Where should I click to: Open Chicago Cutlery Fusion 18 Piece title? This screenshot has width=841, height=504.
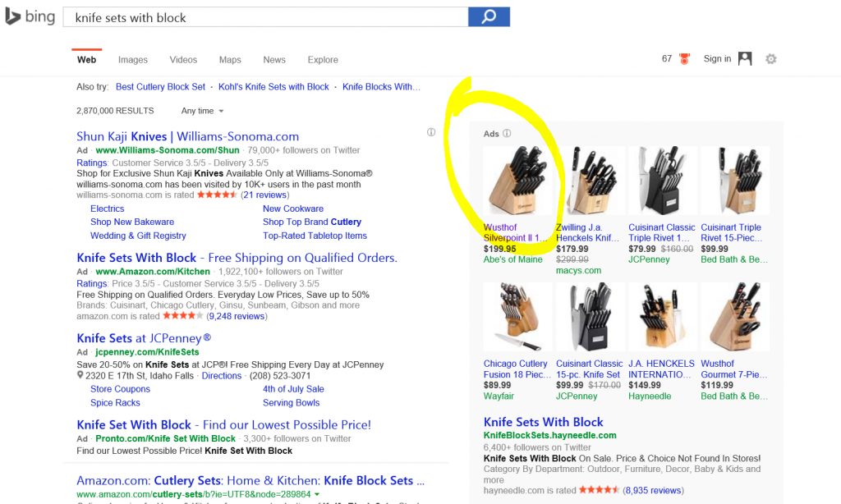pos(517,369)
